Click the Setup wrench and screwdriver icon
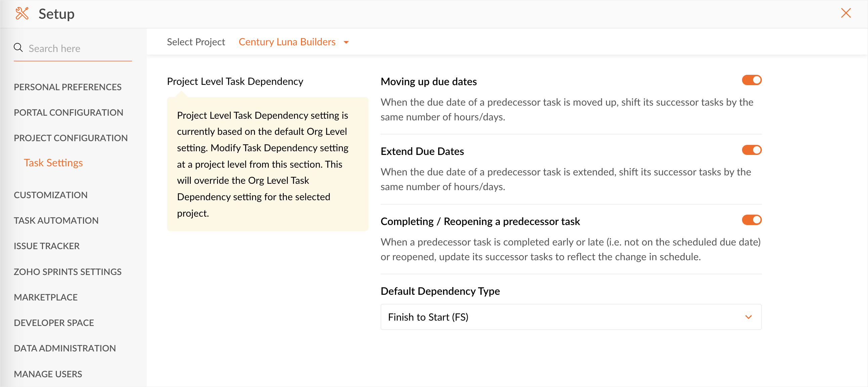 pos(22,13)
